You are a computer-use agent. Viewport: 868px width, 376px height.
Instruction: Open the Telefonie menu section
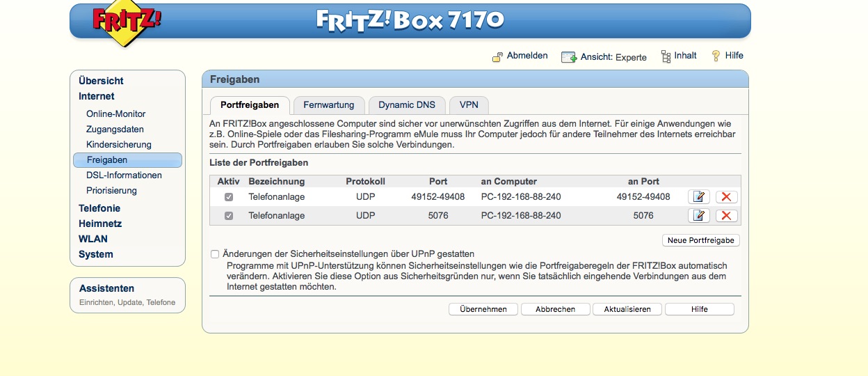click(x=99, y=208)
